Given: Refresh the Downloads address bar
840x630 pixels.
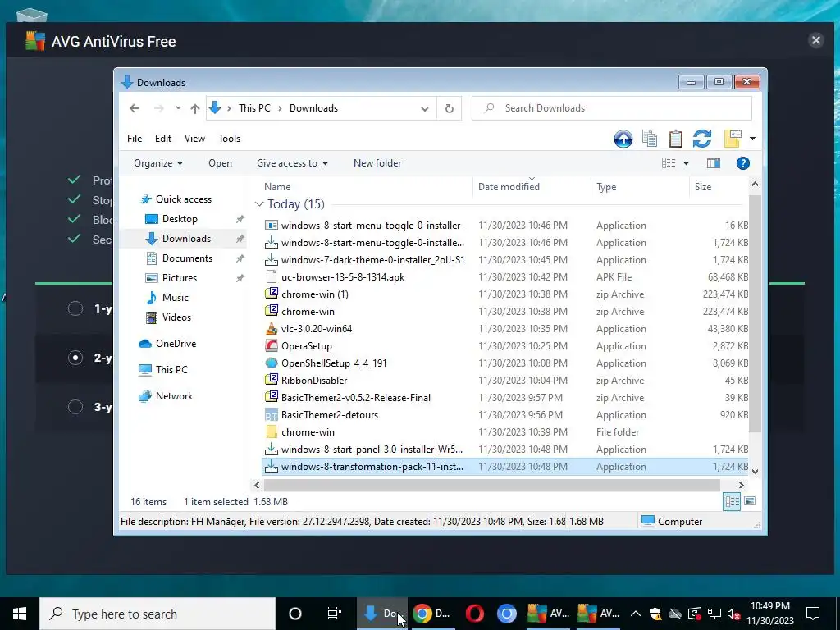Looking at the screenshot, I should [449, 108].
